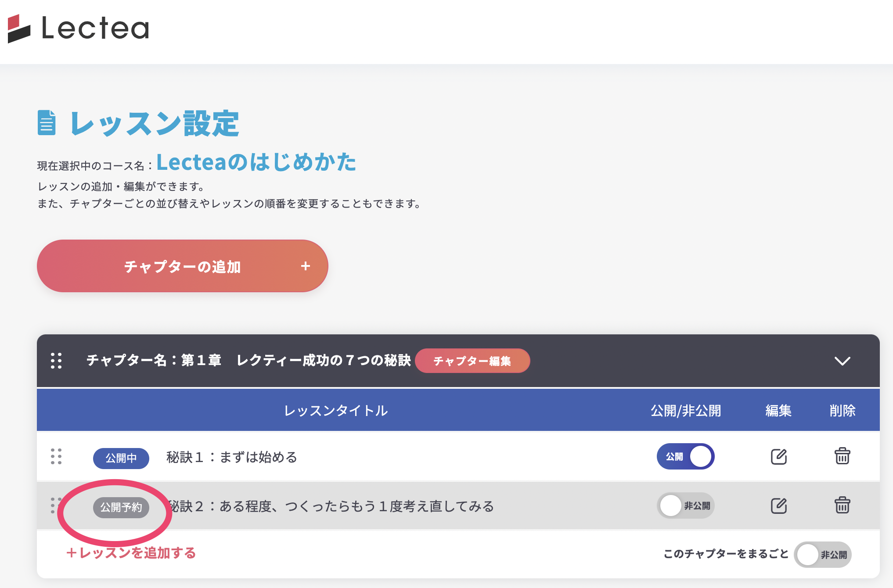
Task: Open the Lecteaのはじめかた course name
Action: click(256, 162)
